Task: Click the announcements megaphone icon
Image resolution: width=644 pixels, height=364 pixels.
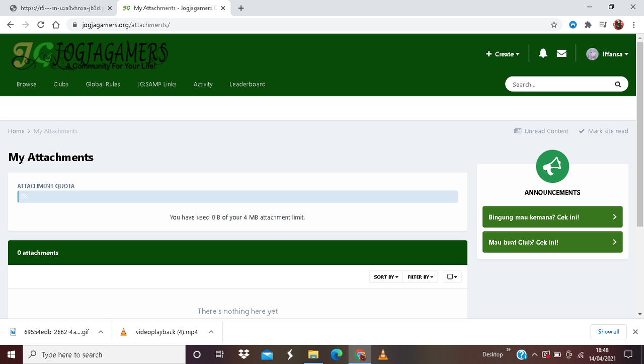Action: click(552, 166)
